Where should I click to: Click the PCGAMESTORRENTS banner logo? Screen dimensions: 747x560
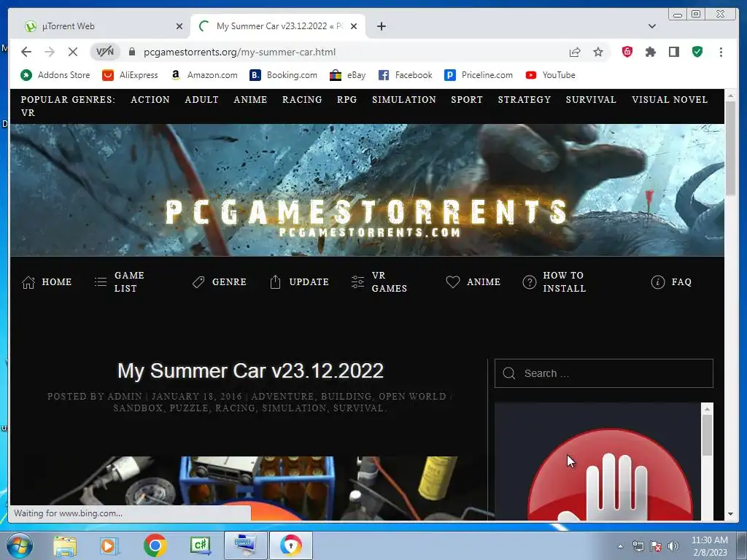(x=368, y=217)
